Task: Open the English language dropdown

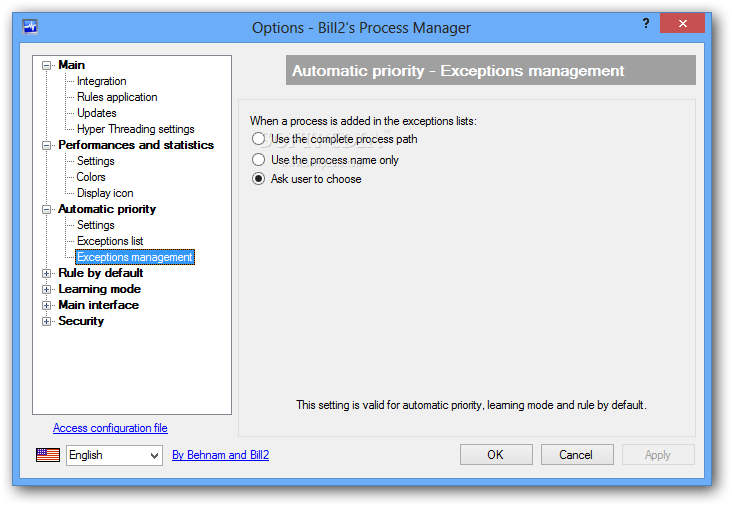Action: (114, 455)
